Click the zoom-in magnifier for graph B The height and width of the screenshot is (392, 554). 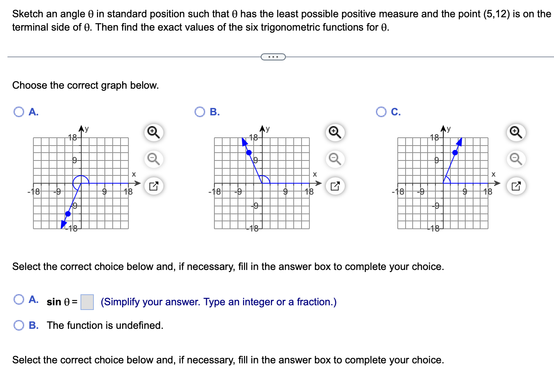334,133
